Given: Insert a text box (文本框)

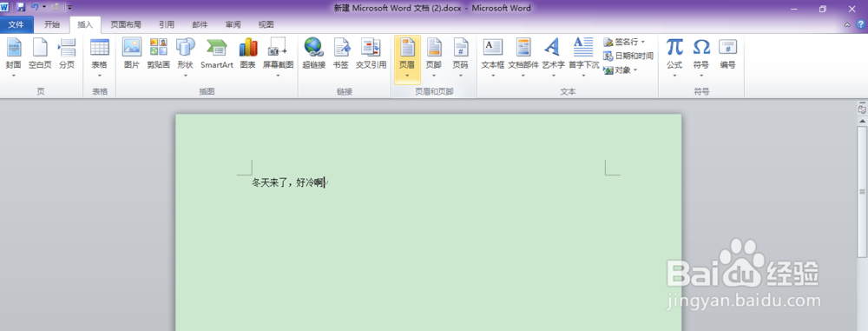Looking at the screenshot, I should [x=493, y=57].
